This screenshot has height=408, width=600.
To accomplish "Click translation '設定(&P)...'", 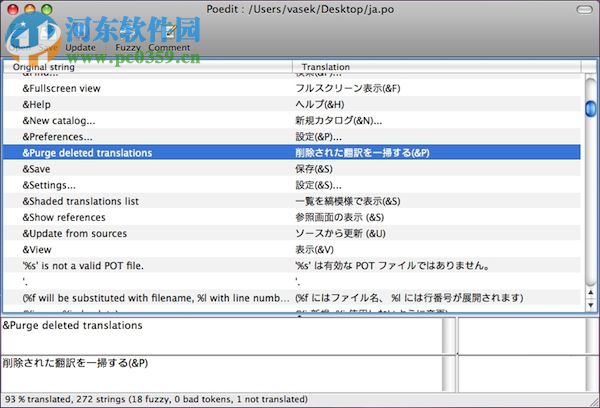I will (318, 137).
